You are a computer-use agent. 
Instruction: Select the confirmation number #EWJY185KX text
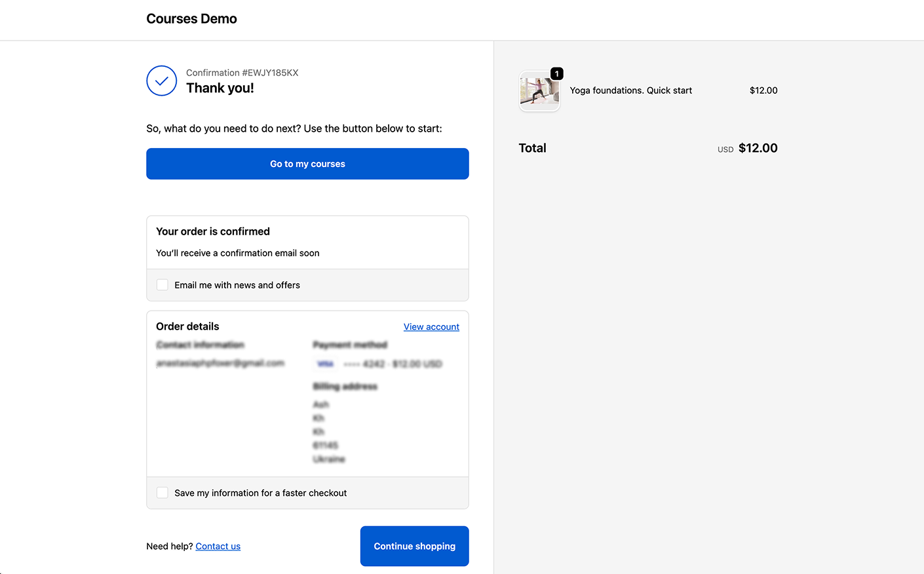click(x=242, y=73)
